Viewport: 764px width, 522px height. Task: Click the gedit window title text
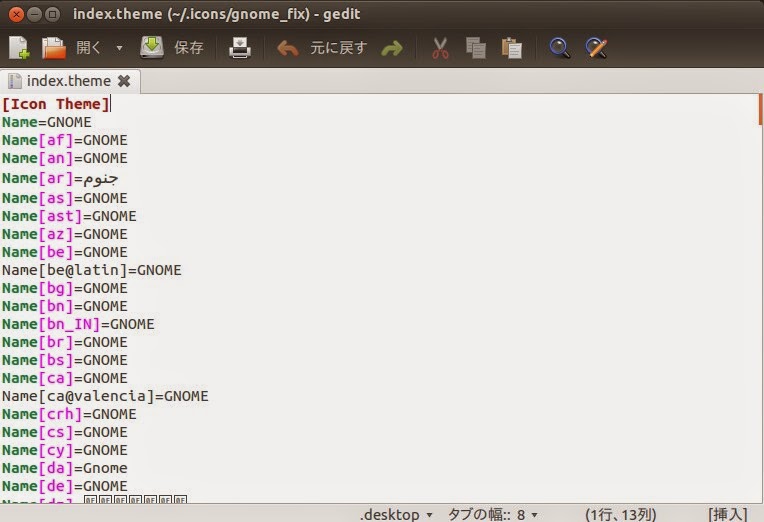(x=216, y=14)
